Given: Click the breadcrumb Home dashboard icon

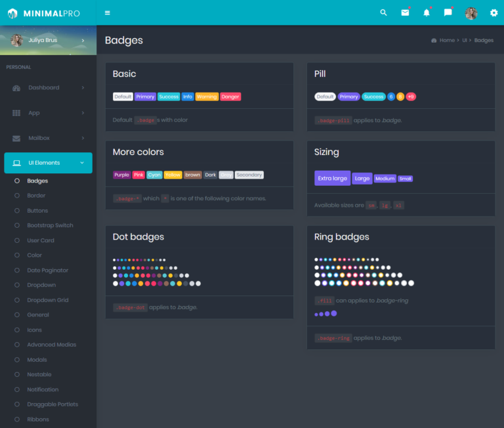Looking at the screenshot, I should coord(434,41).
